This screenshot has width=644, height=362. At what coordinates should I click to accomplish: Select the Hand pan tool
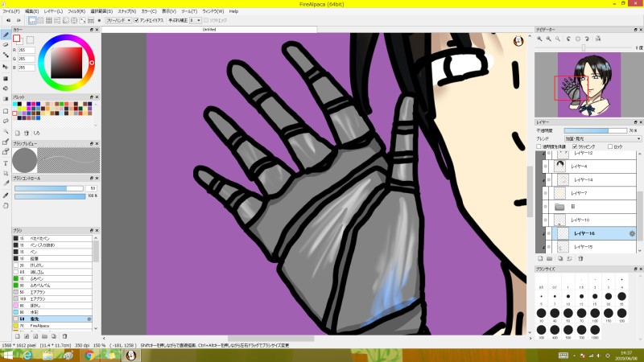(6, 206)
